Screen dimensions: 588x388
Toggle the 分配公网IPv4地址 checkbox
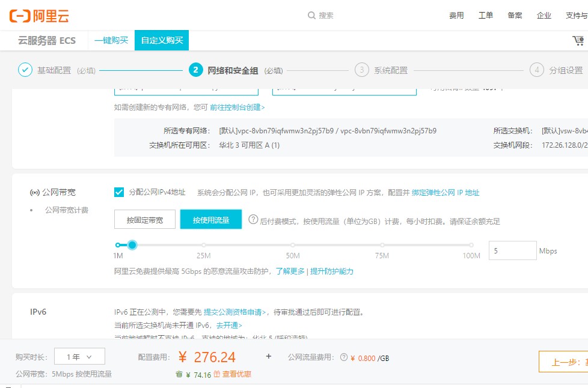click(119, 192)
